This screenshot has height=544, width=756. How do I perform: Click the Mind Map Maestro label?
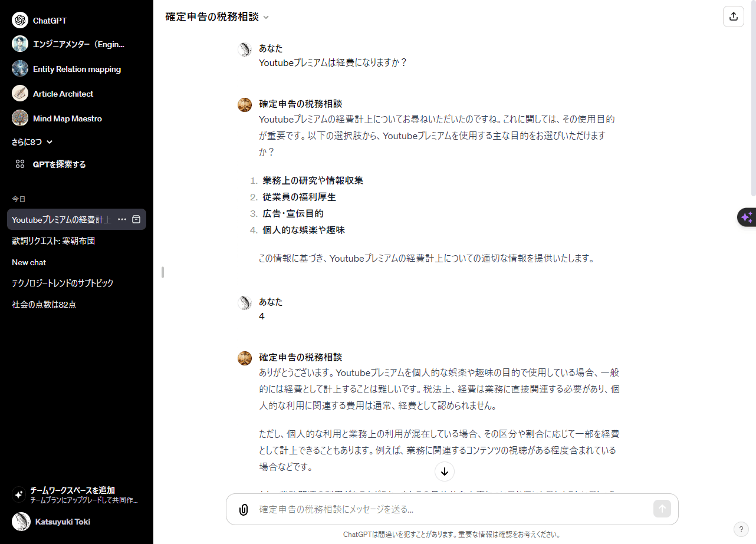pyautogui.click(x=67, y=118)
